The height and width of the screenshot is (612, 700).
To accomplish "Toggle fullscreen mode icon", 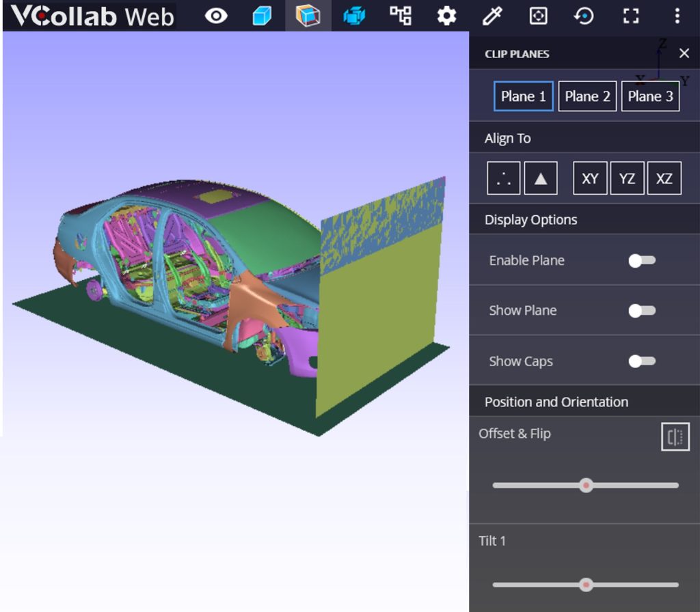I will tap(631, 16).
